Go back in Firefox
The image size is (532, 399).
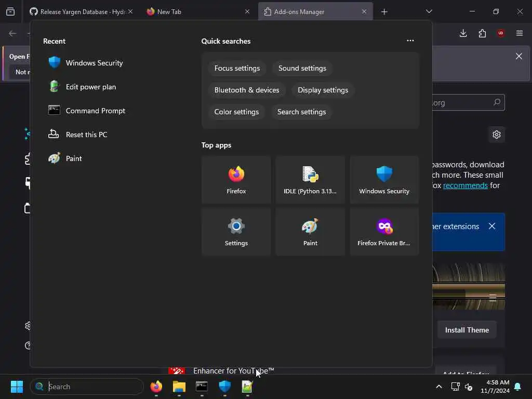[12, 33]
